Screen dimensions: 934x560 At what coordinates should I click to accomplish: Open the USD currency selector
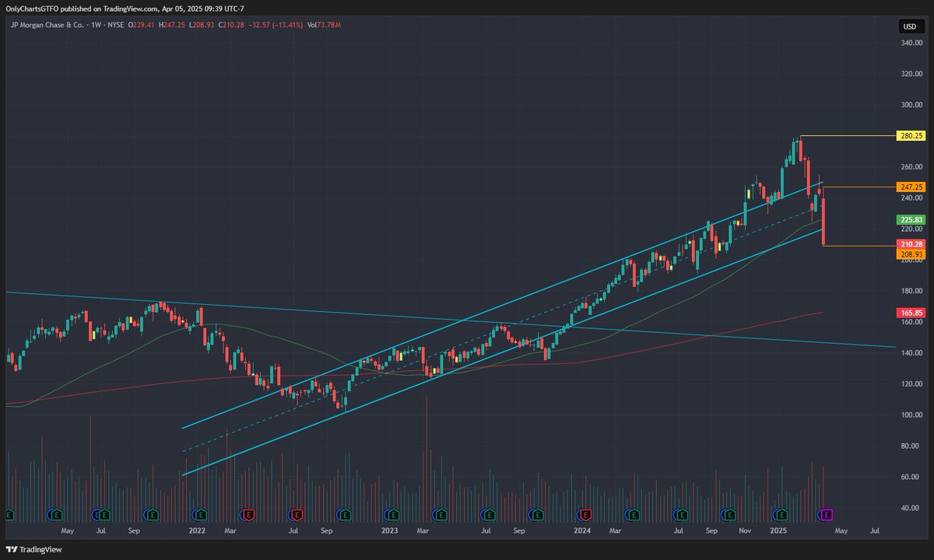pos(908,26)
